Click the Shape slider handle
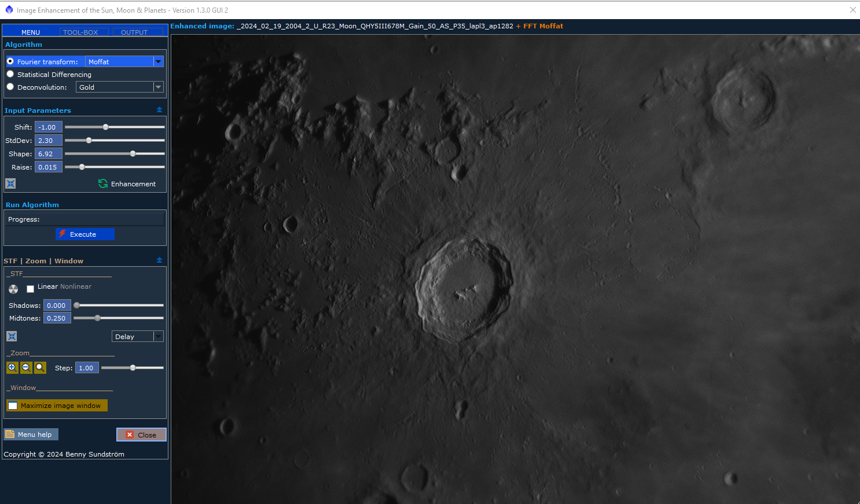The width and height of the screenshot is (860, 504). pos(133,153)
